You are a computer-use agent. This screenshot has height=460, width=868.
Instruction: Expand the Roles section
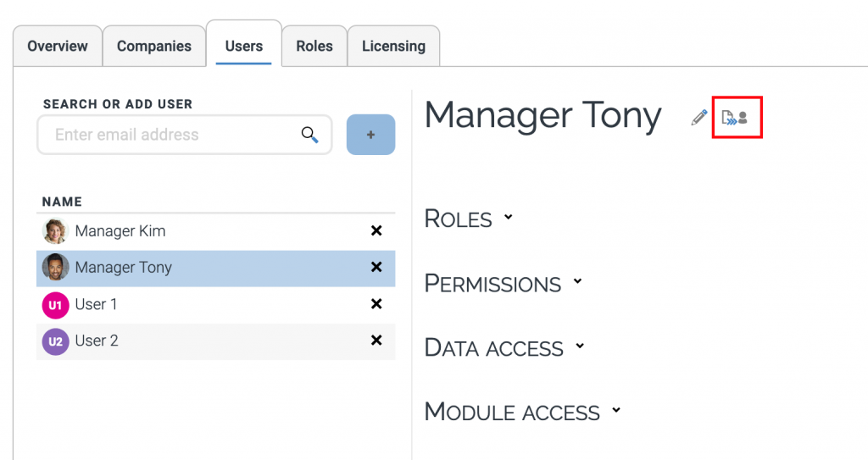click(x=469, y=219)
